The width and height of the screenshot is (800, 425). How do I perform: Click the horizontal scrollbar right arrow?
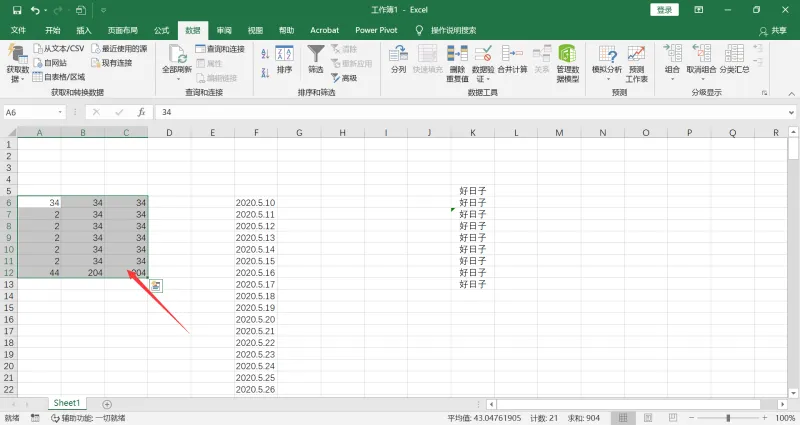point(782,404)
